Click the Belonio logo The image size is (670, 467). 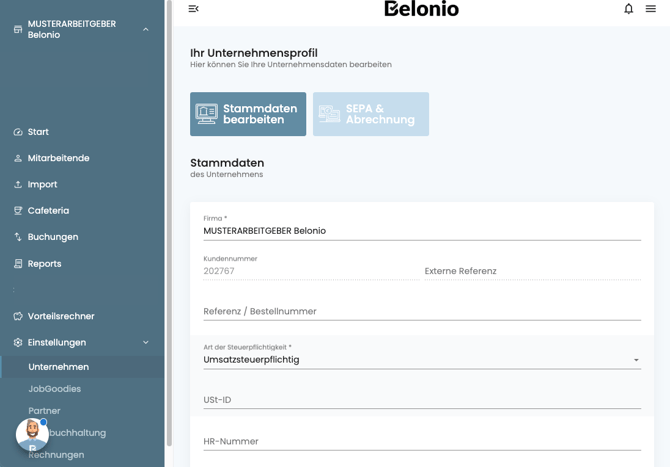point(421,9)
